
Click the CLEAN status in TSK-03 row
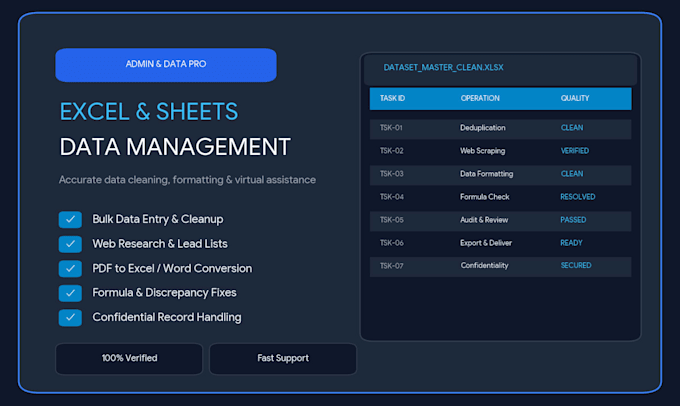[x=572, y=174]
